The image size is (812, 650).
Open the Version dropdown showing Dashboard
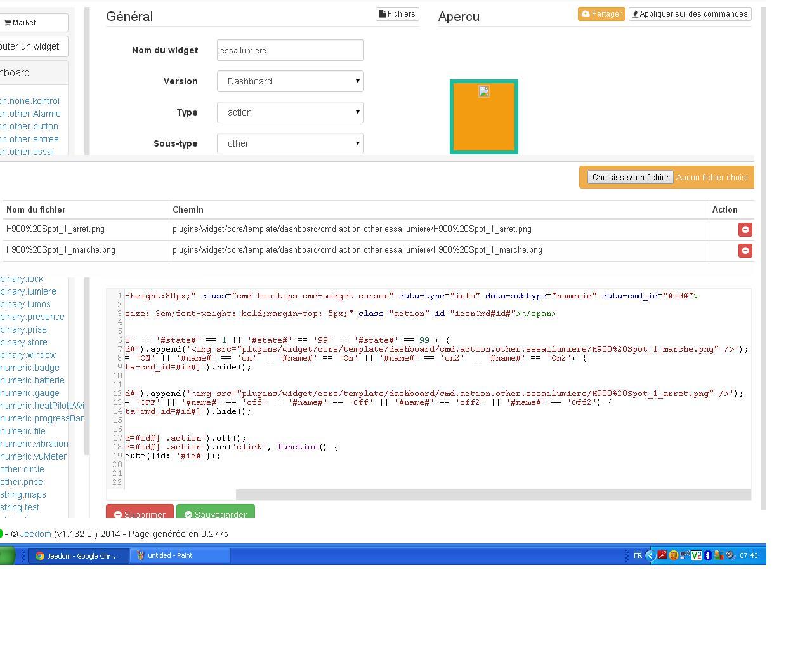coord(291,81)
